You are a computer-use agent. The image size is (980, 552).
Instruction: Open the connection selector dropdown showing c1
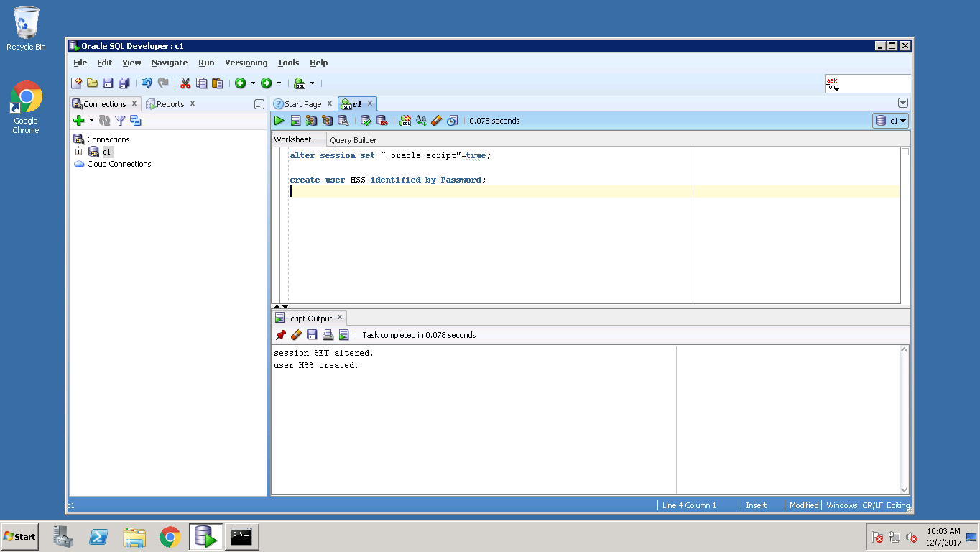coord(890,120)
